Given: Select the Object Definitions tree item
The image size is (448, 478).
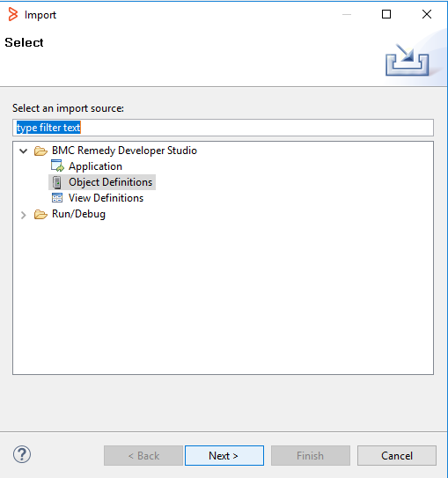Looking at the screenshot, I should pos(110,182).
